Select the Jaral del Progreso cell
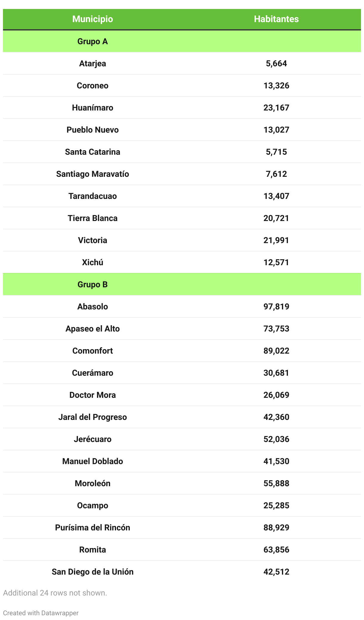 [x=92, y=417]
